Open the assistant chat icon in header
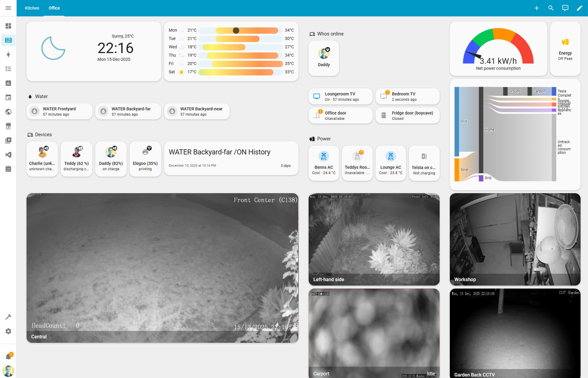The height and width of the screenshot is (378, 588). pos(565,8)
